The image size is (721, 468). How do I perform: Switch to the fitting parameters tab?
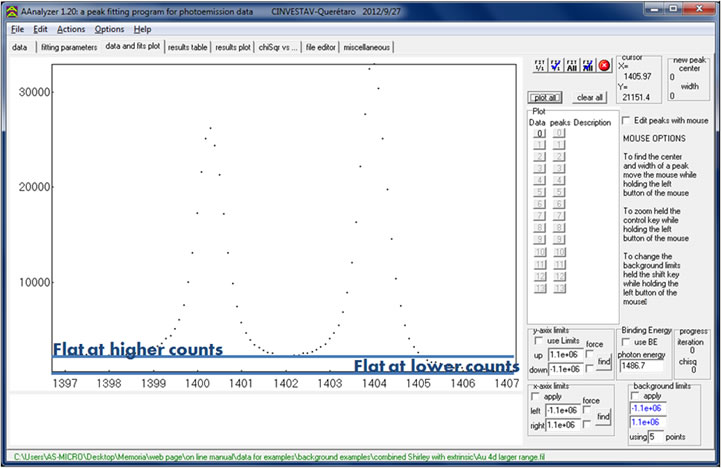[x=68, y=47]
